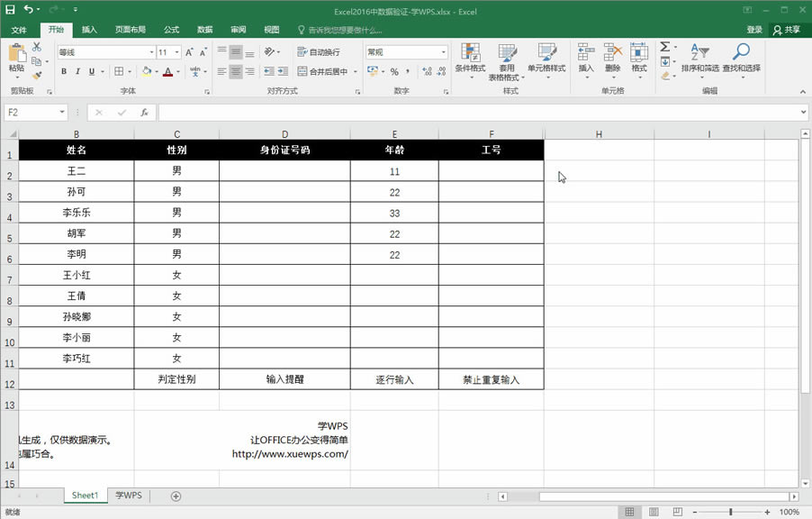Apply italic formatting
The height and width of the screenshot is (519, 812).
pos(77,72)
